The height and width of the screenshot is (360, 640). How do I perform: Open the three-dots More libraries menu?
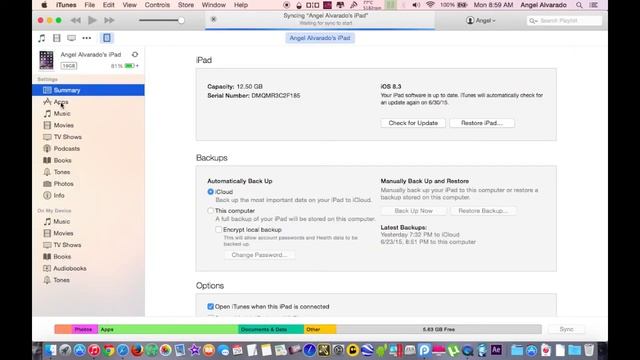point(87,38)
